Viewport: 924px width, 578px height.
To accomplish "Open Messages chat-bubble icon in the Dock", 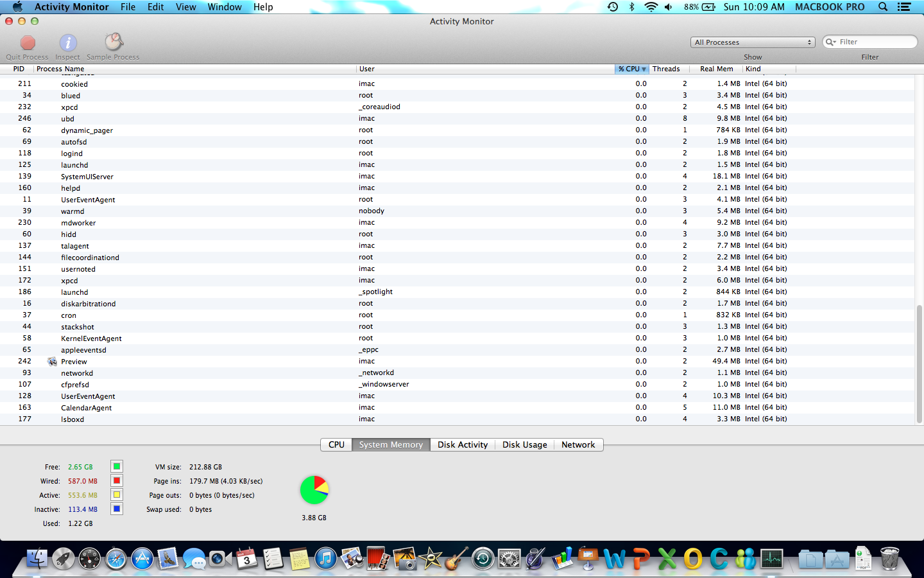I will pos(194,559).
